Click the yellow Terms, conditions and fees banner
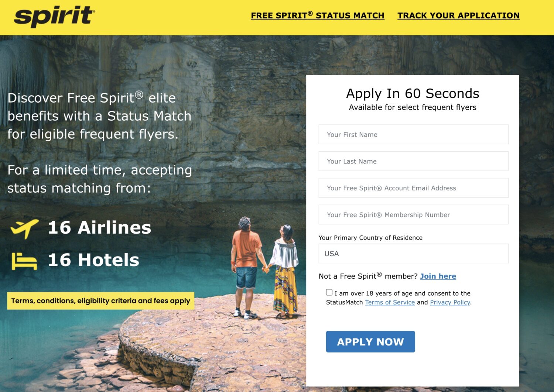This screenshot has width=554, height=392. click(x=100, y=301)
